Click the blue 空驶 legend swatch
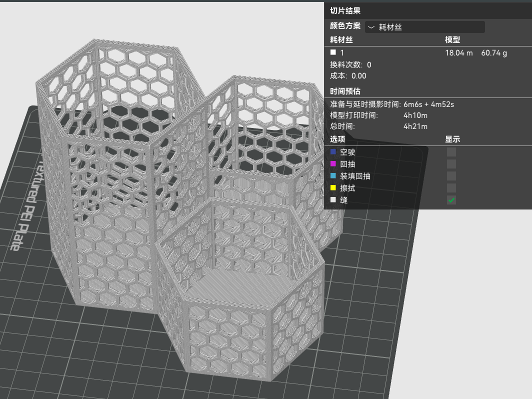532x399 pixels. (x=333, y=151)
